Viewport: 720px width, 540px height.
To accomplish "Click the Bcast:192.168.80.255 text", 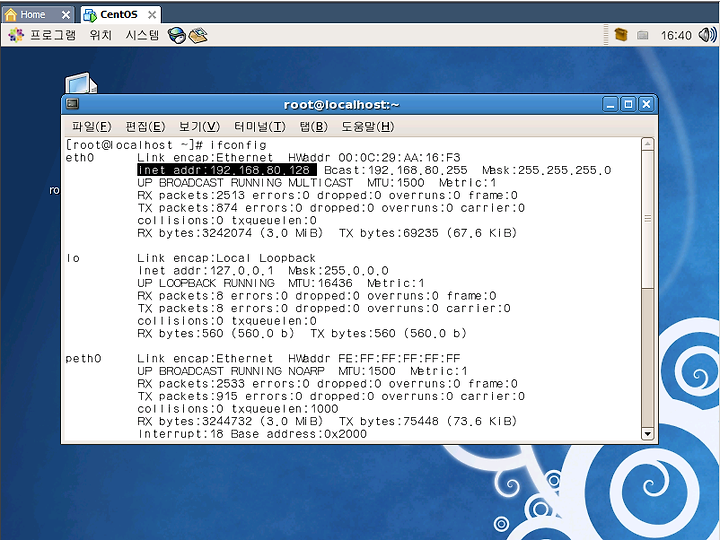I will click(x=395, y=170).
